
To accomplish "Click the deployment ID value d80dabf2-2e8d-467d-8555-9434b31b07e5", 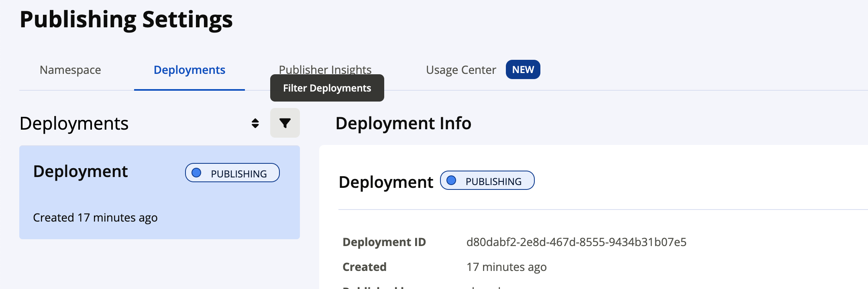I will point(576,242).
